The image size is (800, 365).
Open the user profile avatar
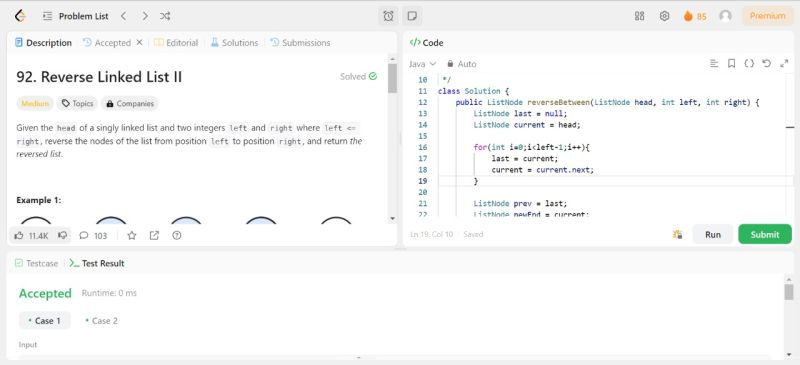[x=725, y=16]
